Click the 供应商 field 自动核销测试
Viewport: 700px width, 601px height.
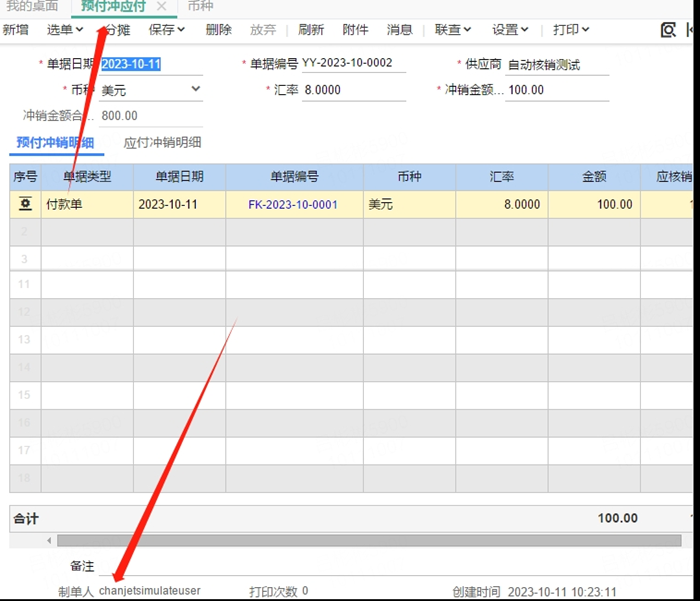pyautogui.click(x=557, y=65)
